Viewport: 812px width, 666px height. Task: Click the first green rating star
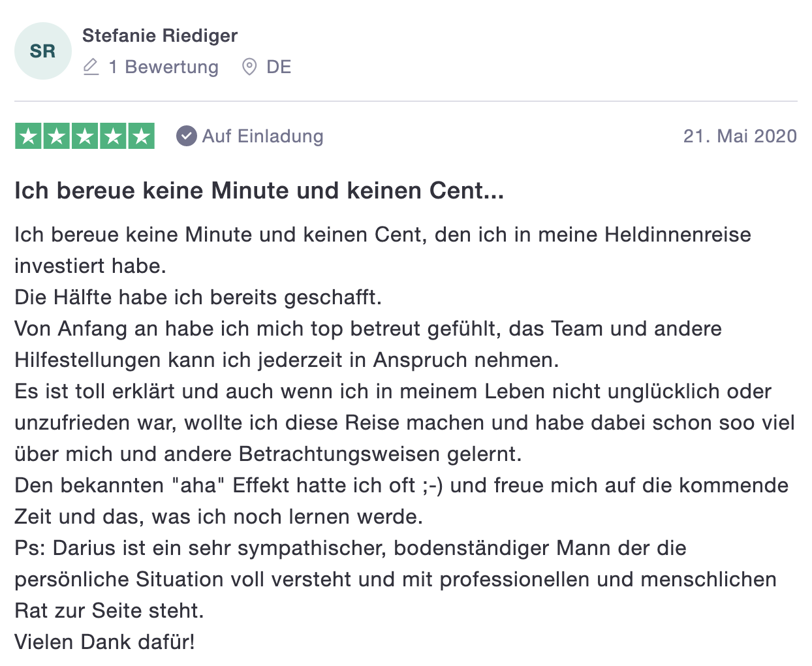(28, 136)
